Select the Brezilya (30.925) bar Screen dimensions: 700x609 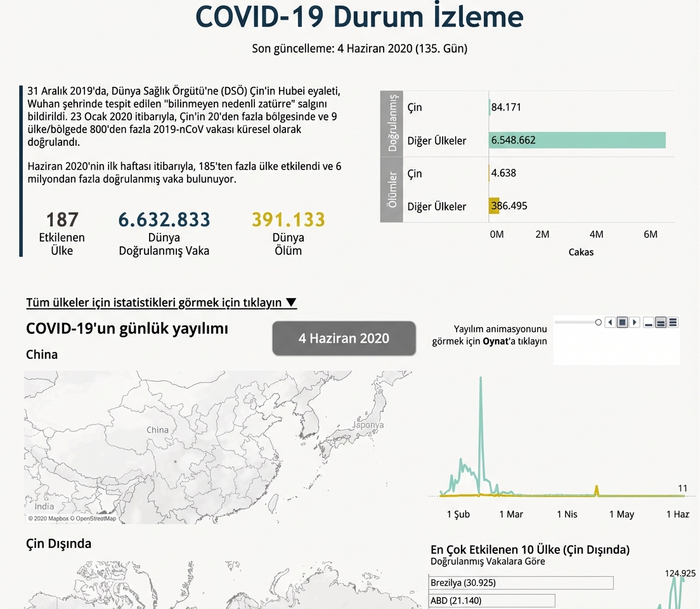[x=521, y=582]
